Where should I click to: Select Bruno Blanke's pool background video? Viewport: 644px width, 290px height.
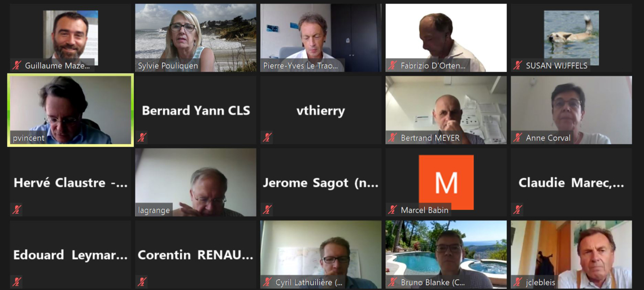446,255
